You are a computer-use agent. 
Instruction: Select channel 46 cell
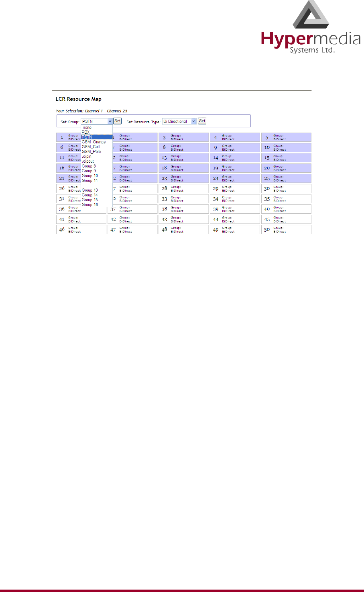tap(81, 230)
